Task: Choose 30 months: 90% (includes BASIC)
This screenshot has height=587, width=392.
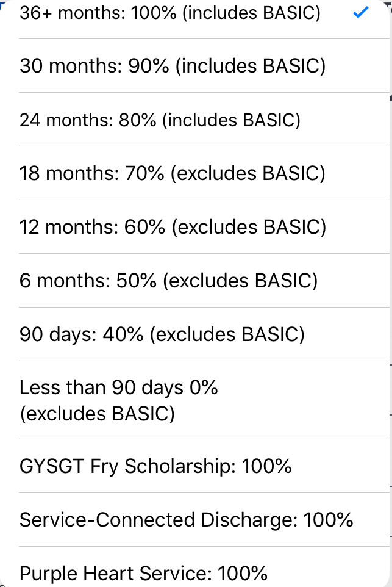Action: pyautogui.click(x=173, y=66)
